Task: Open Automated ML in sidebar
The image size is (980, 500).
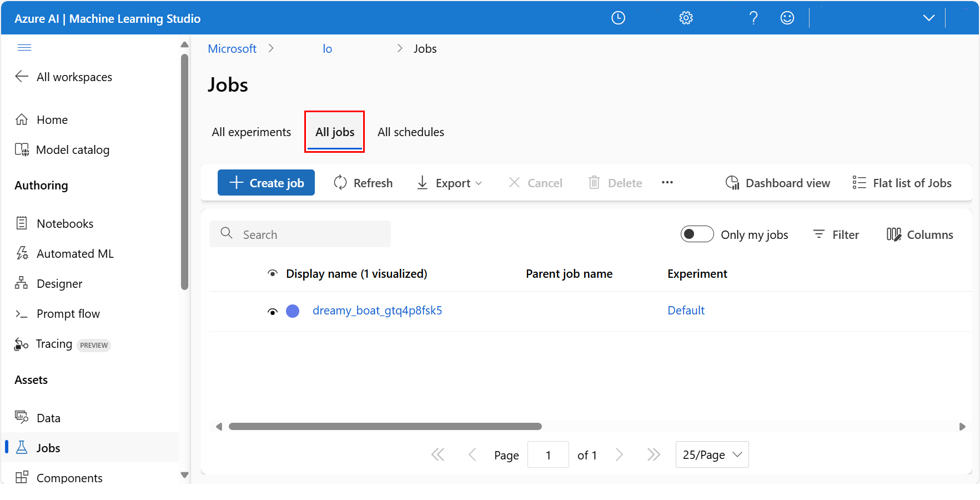Action: coord(75,254)
